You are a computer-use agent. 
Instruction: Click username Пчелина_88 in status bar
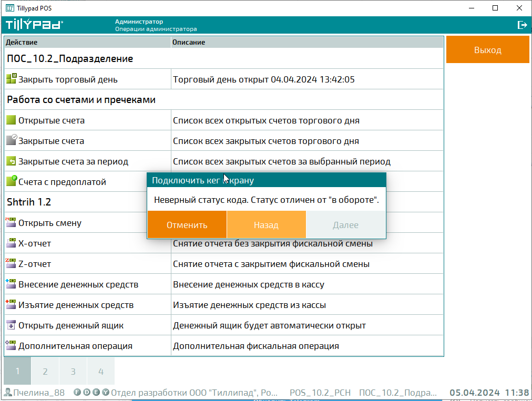[x=39, y=393]
